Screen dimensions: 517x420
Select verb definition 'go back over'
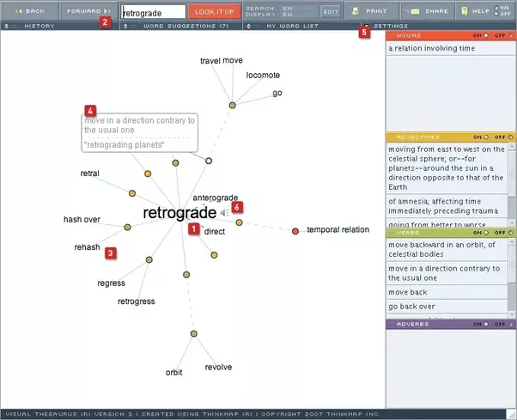click(x=447, y=307)
